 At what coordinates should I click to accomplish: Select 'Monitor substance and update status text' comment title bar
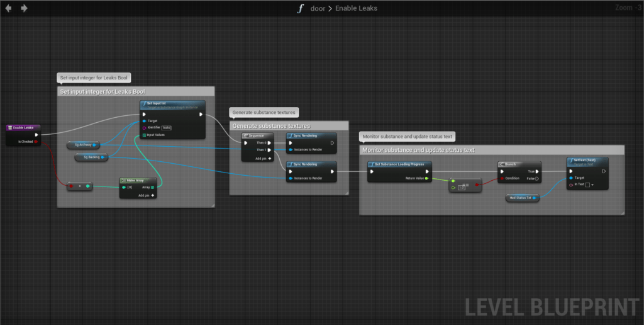tap(492, 150)
